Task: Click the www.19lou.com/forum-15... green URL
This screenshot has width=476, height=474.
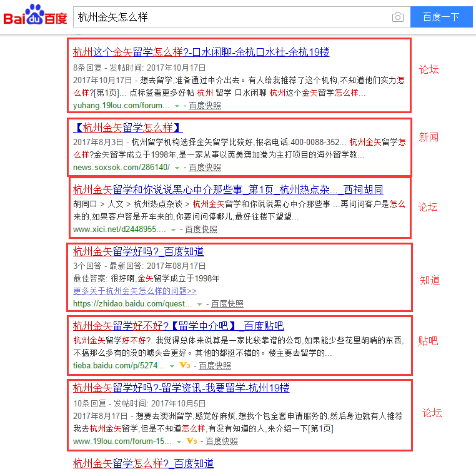Action: [122, 441]
